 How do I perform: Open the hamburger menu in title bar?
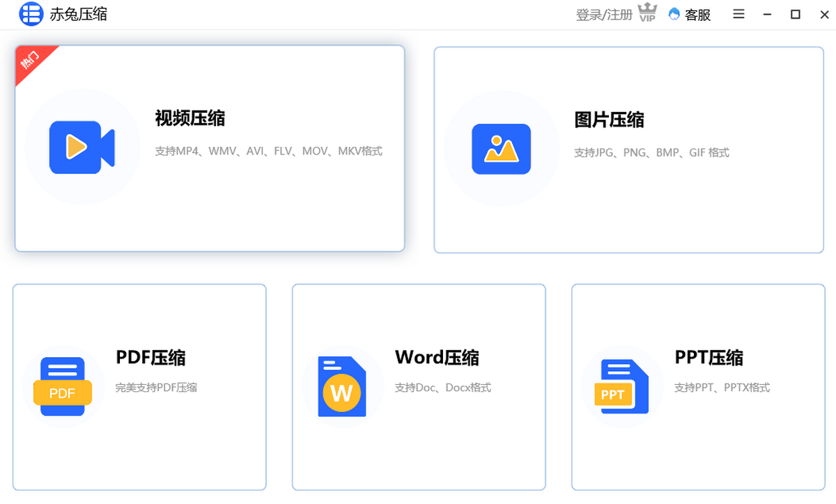(x=739, y=14)
